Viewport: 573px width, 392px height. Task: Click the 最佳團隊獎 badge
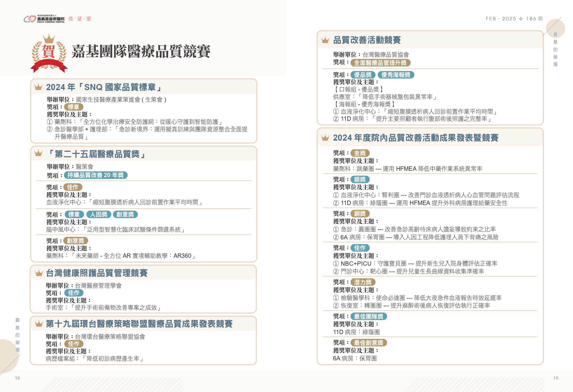369,316
